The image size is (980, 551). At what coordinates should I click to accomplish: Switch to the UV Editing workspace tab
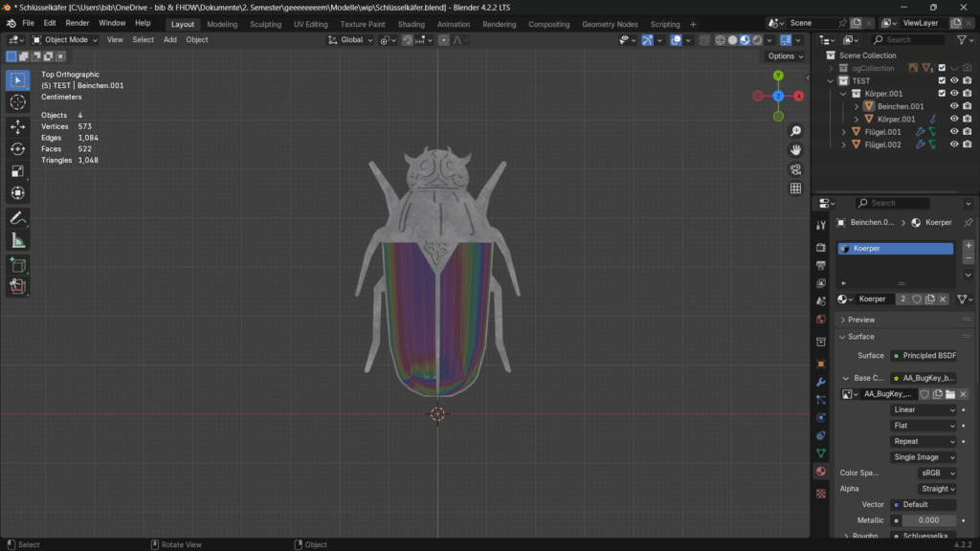(308, 24)
